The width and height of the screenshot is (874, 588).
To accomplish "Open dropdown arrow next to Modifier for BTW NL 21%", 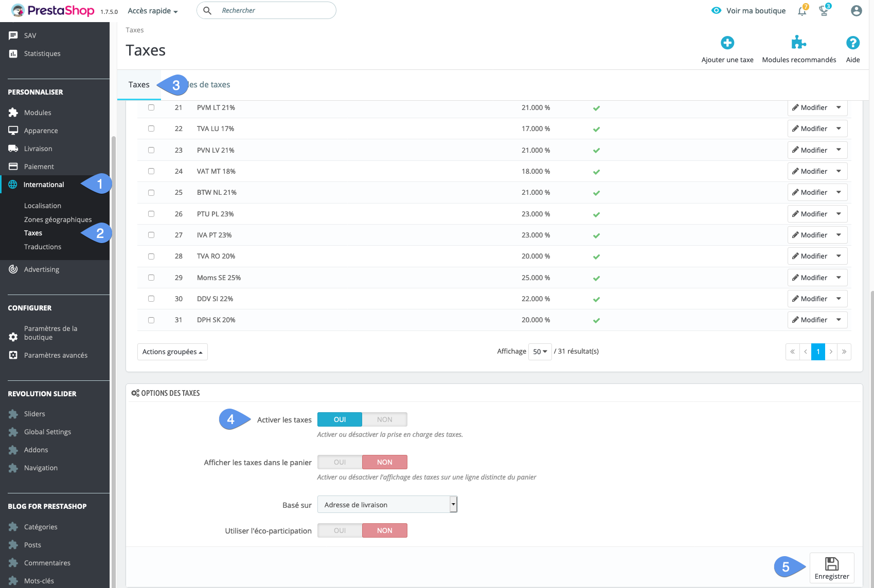I will tap(839, 192).
